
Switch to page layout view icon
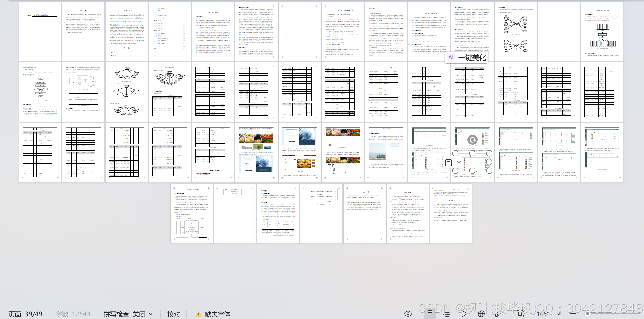click(430, 314)
